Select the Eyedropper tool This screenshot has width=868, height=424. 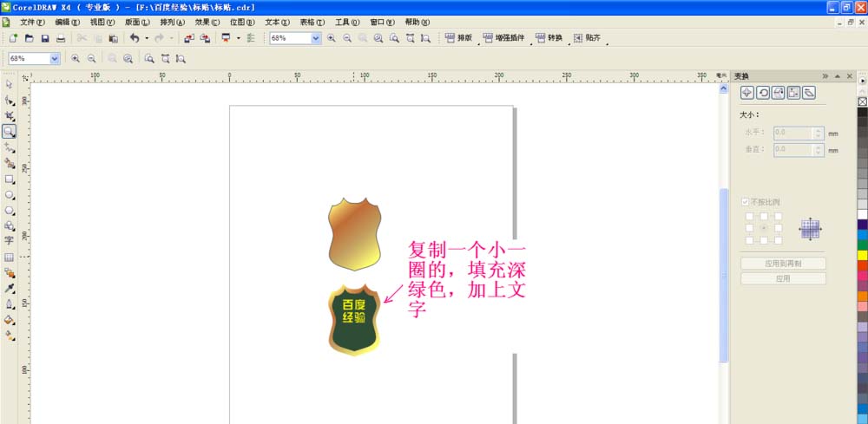tap(9, 289)
